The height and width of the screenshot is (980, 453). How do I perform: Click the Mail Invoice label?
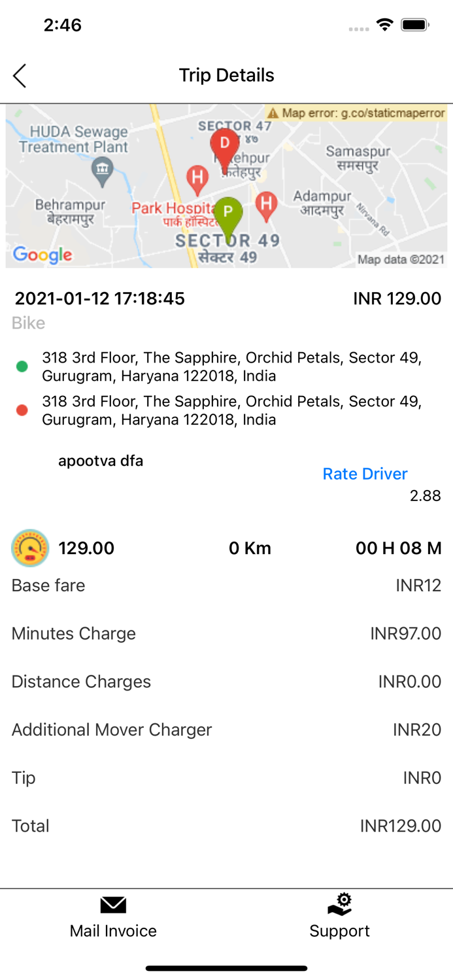113,931
